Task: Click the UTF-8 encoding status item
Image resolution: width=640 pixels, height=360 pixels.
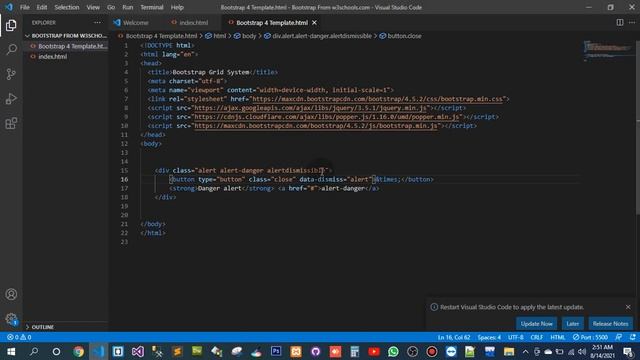Action: (x=516, y=337)
